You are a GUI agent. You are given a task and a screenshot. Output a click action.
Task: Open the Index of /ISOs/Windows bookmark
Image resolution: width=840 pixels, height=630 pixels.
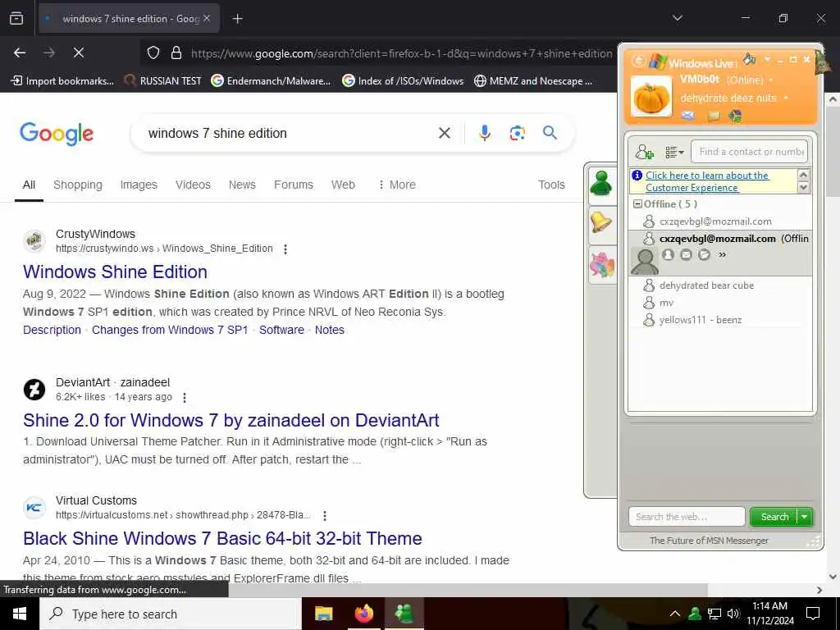[403, 81]
